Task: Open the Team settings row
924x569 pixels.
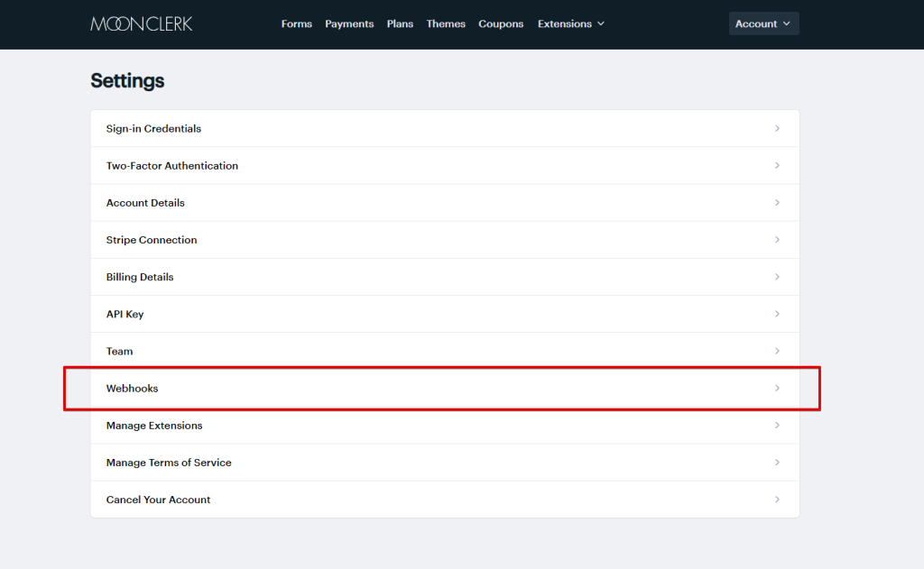Action: pyautogui.click(x=119, y=352)
